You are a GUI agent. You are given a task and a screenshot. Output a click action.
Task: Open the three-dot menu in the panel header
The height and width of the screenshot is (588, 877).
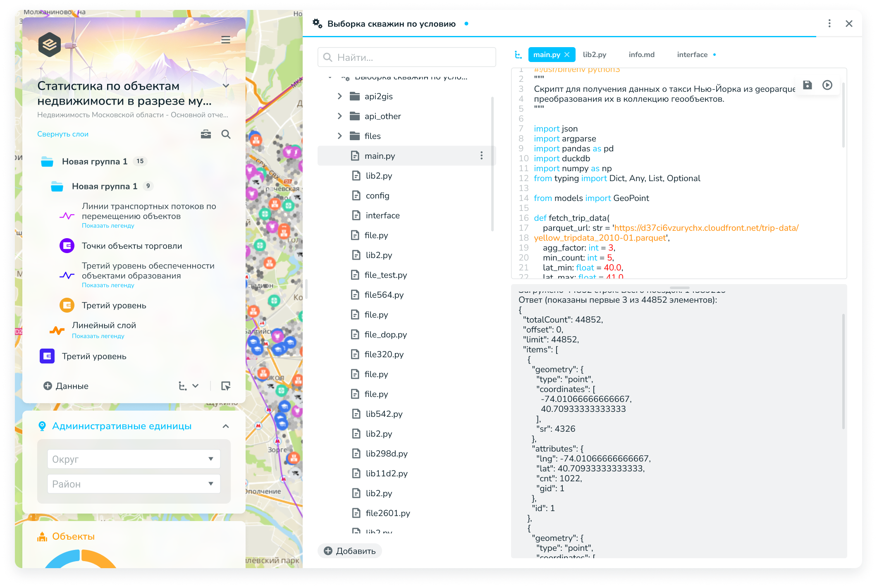tap(829, 24)
